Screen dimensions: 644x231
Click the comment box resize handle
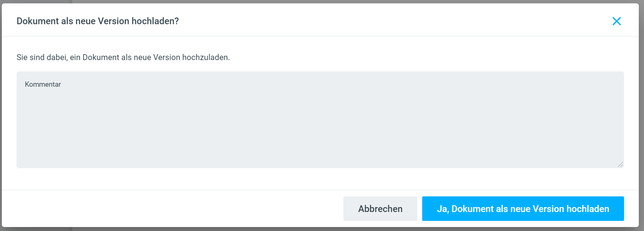(620, 165)
